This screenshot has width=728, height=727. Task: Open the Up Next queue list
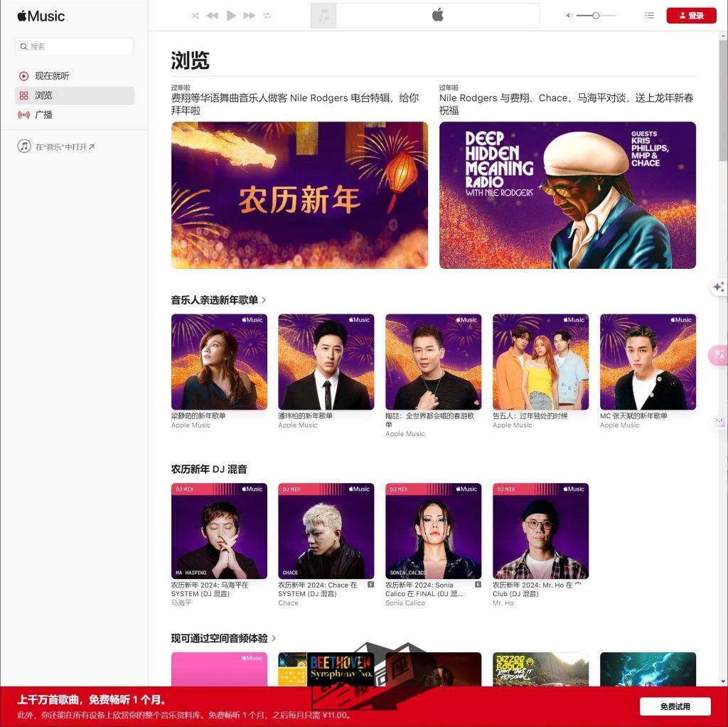pyautogui.click(x=649, y=15)
